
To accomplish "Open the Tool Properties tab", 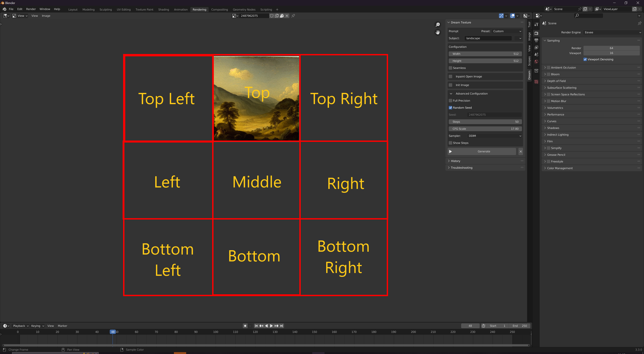I will point(536,24).
